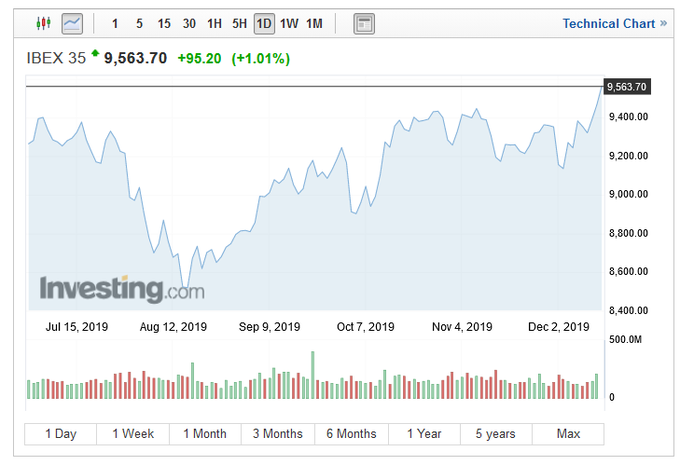Show the 3 Months range
The image size is (680, 465).
(278, 434)
